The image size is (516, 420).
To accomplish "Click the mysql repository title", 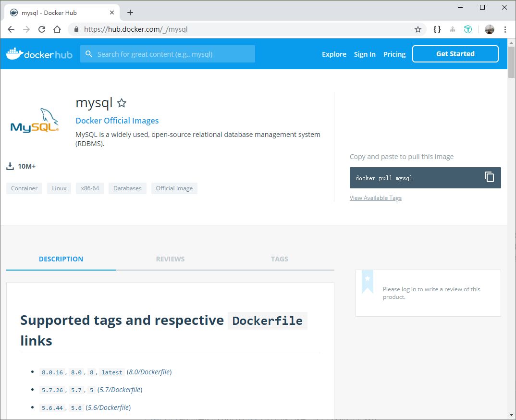I will click(94, 103).
